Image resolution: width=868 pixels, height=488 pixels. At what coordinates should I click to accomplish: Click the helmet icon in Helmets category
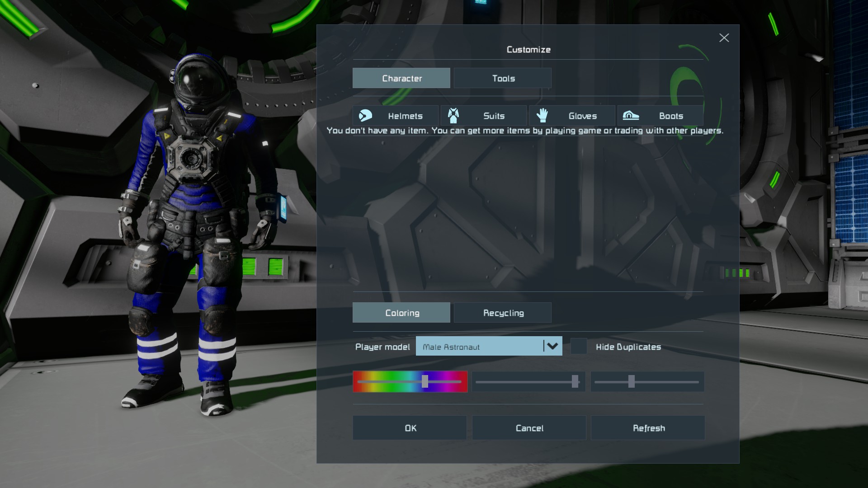(365, 116)
